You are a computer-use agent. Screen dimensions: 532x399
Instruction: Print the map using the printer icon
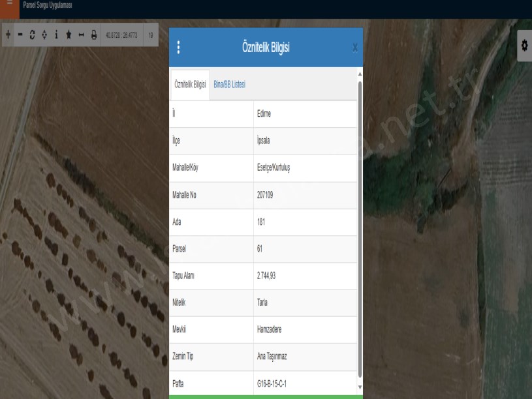coord(93,34)
